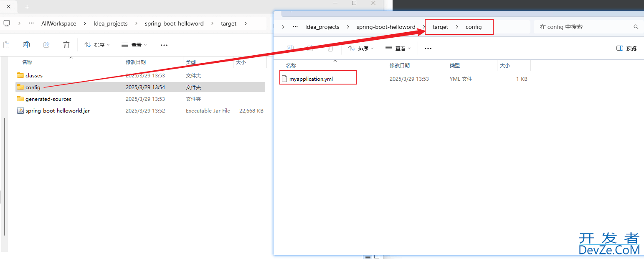Click the 1 KB size value
The width and height of the screenshot is (644, 259).
[x=522, y=79]
